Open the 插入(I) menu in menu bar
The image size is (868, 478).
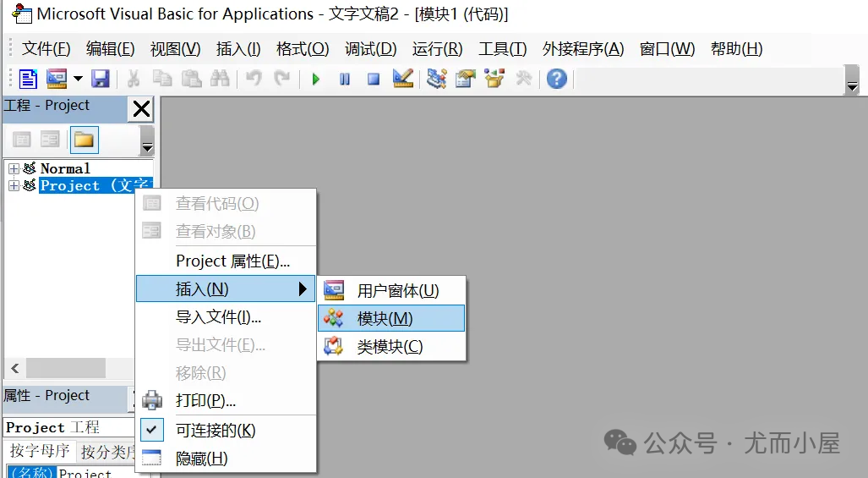(x=238, y=49)
